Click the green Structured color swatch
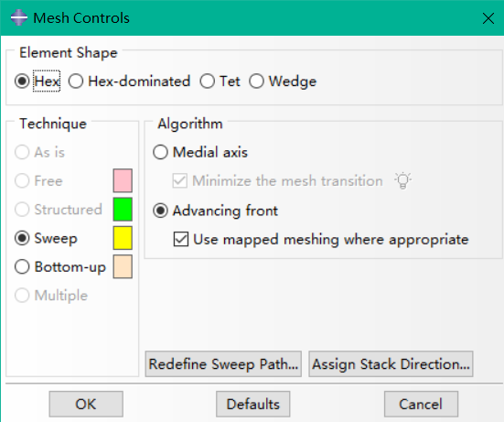The height and width of the screenshot is (422, 504). pos(123,210)
